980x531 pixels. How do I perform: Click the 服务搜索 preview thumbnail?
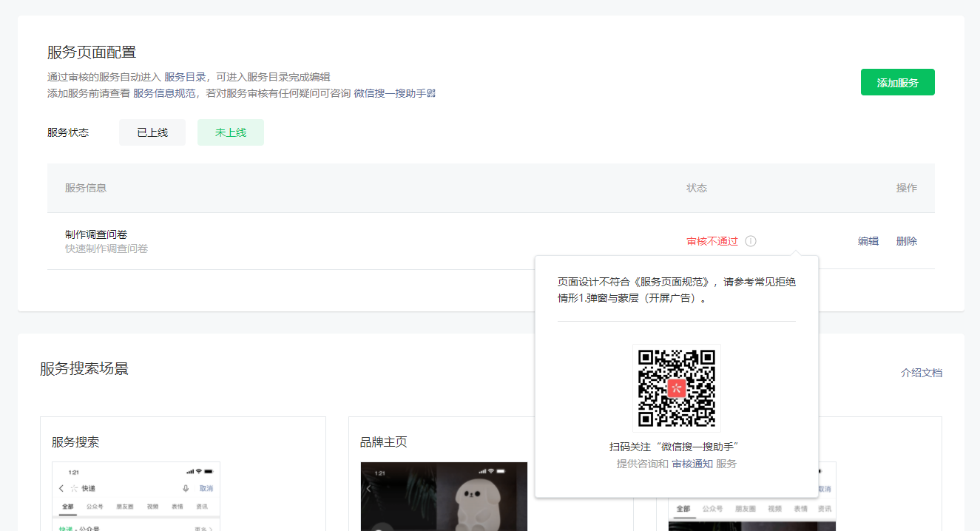tap(136, 496)
